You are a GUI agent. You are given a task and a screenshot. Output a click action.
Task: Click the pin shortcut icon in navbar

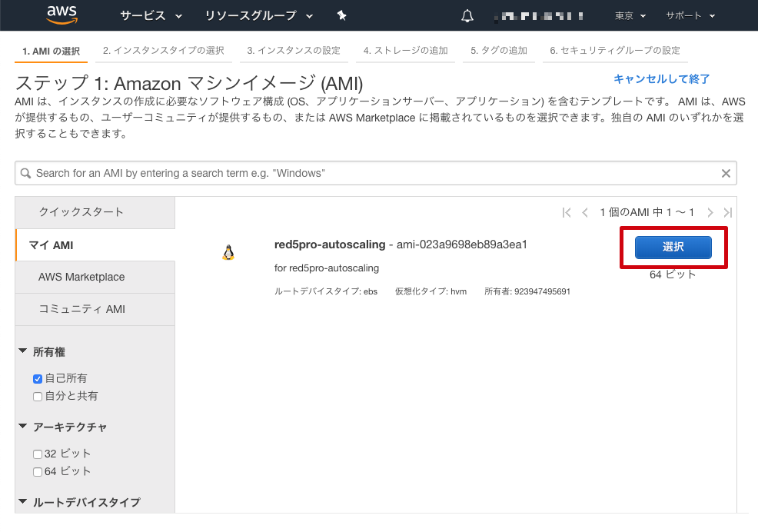coord(342,16)
